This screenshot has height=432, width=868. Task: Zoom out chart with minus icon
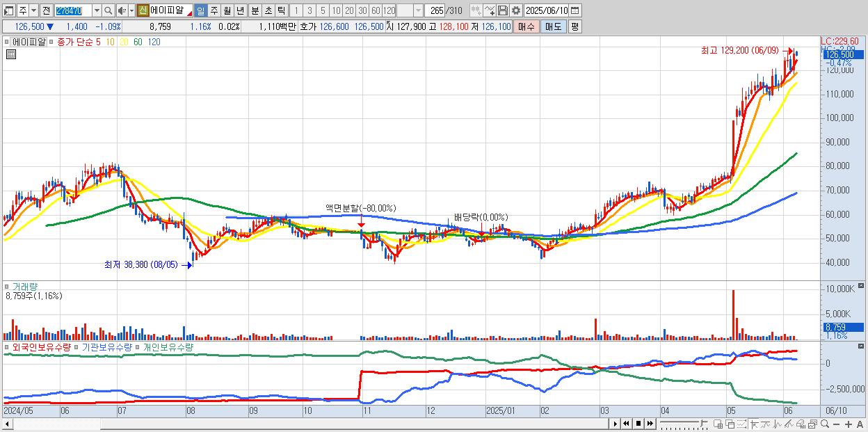click(836, 424)
